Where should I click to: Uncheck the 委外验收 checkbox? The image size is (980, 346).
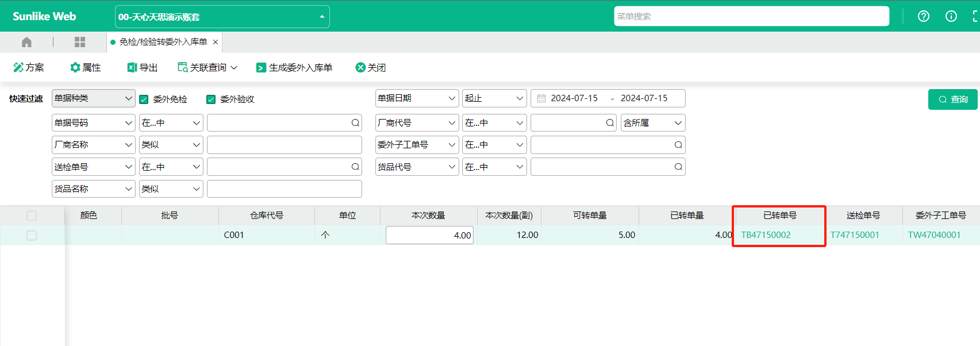(x=211, y=99)
